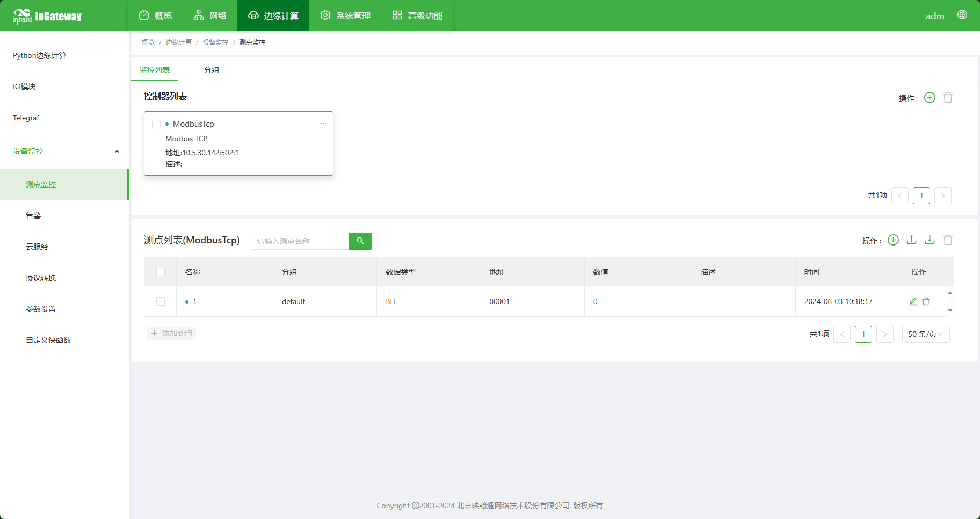The height and width of the screenshot is (519, 980).
Task: Open the 50 条/页 page size dropdown
Action: point(926,334)
